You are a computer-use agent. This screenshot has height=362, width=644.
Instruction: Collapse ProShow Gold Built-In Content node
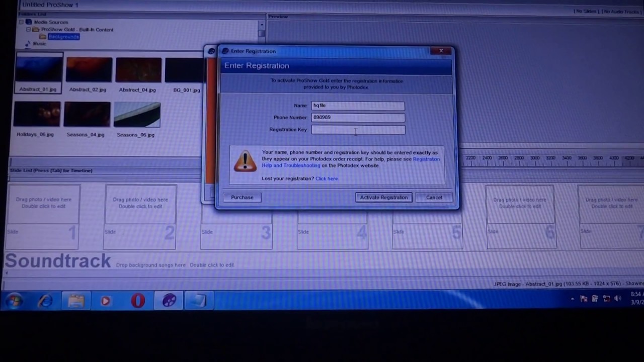click(28, 30)
